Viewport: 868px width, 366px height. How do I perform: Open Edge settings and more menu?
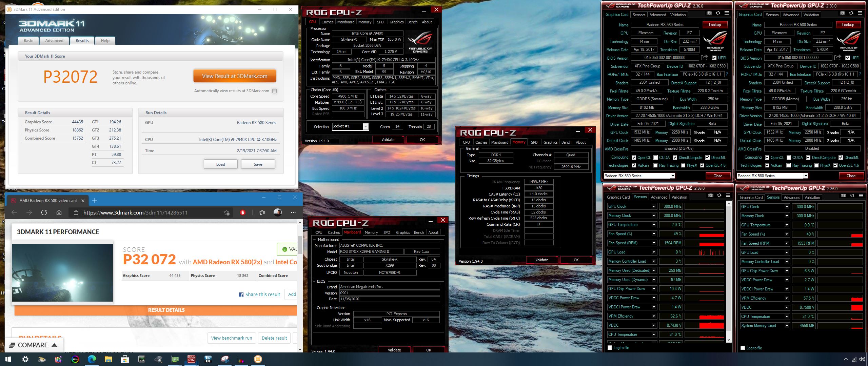click(x=293, y=212)
